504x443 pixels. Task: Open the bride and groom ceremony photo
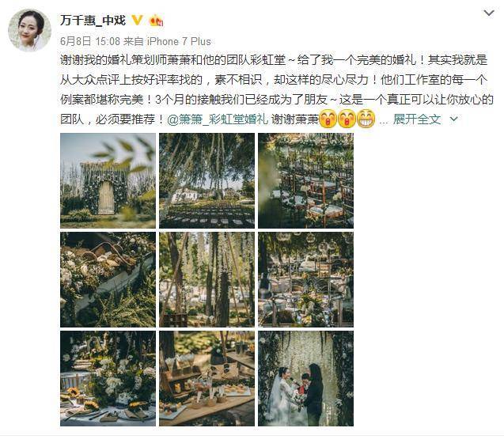[305, 378]
